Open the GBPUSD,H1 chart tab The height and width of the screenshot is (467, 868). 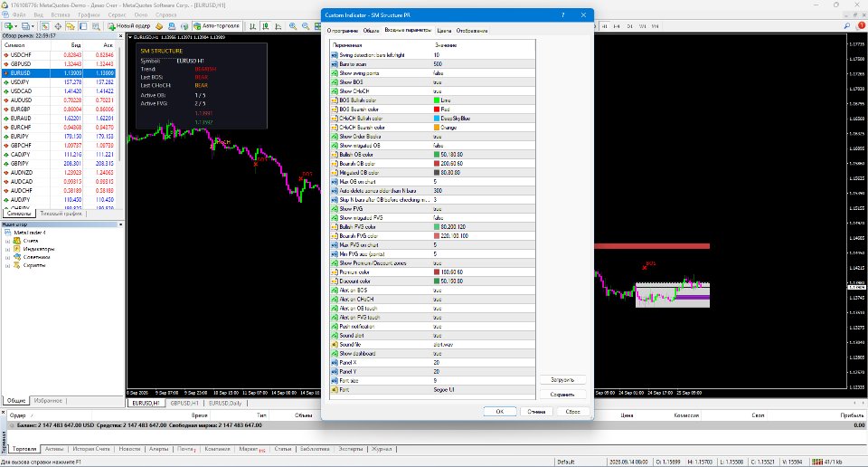pyautogui.click(x=184, y=404)
